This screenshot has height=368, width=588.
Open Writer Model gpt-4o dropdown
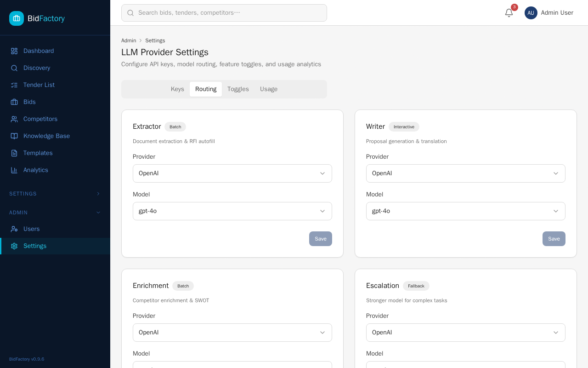tap(466, 211)
